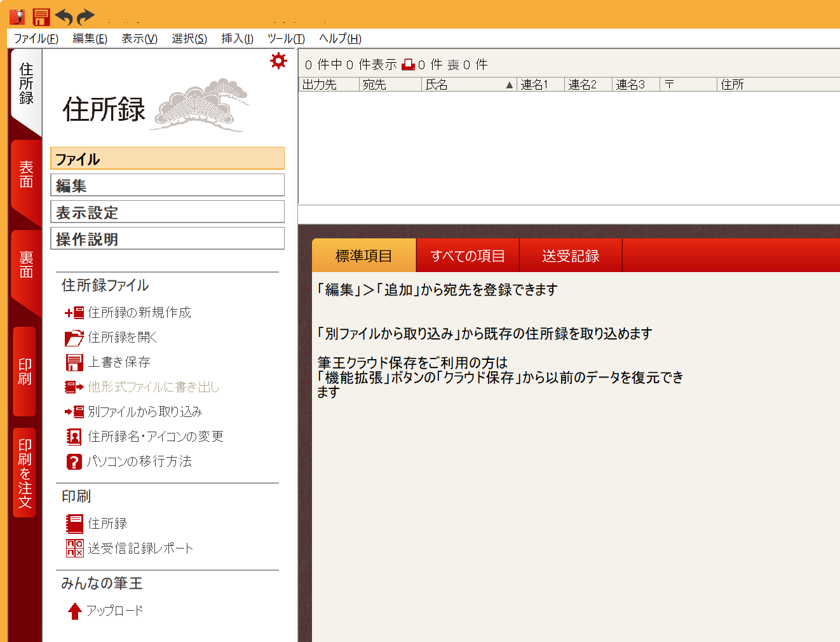
Task: Expand the 表示設定 section
Action: coord(167,212)
